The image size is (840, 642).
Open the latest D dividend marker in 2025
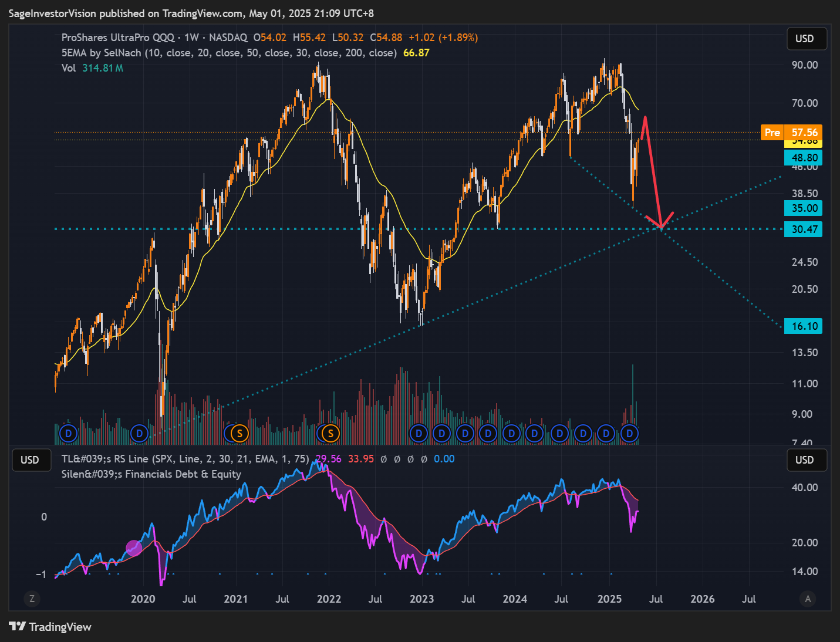pos(629,434)
